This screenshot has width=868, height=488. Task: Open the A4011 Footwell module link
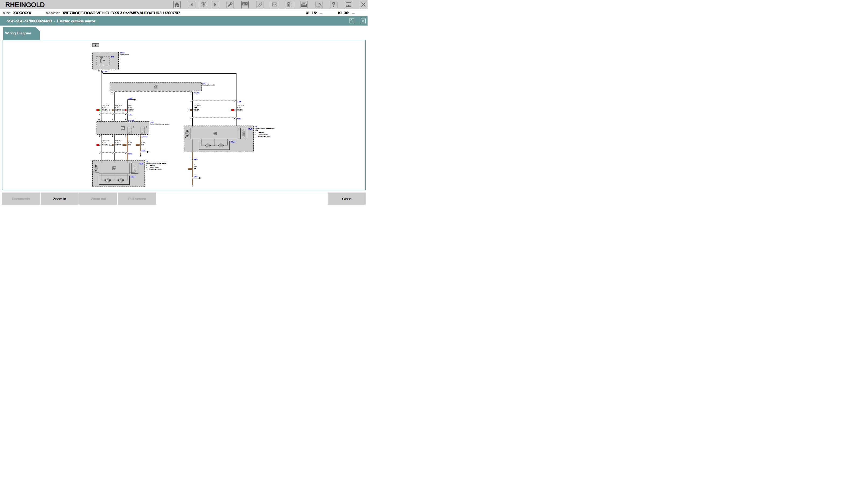(x=205, y=83)
